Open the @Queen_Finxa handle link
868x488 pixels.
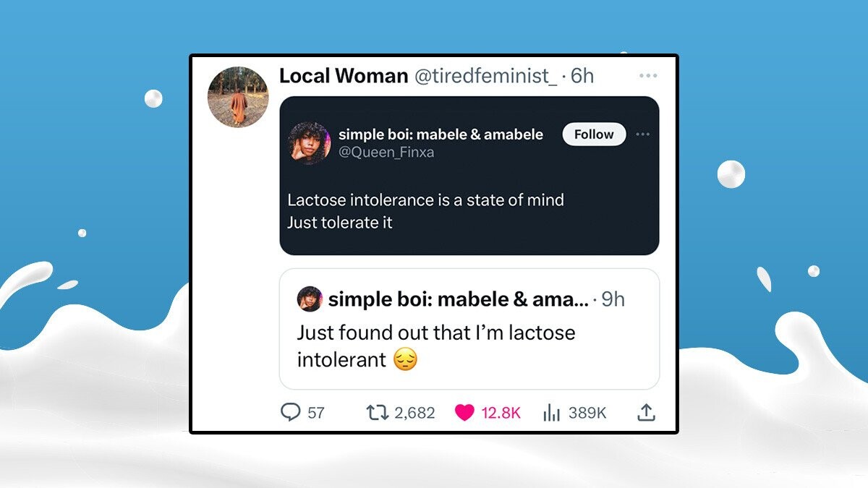(386, 153)
